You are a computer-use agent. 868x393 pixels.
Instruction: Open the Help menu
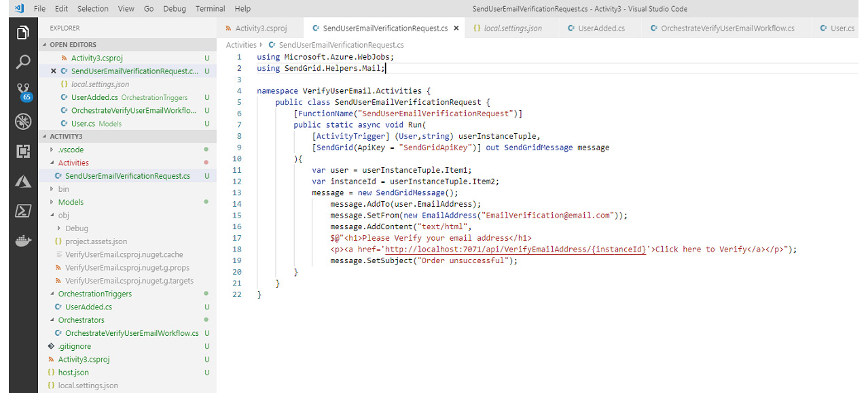(242, 9)
